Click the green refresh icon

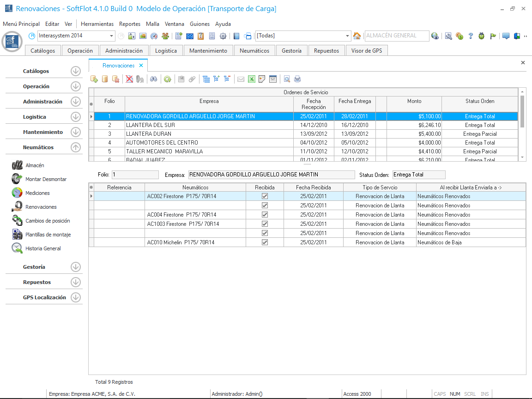[x=168, y=79]
